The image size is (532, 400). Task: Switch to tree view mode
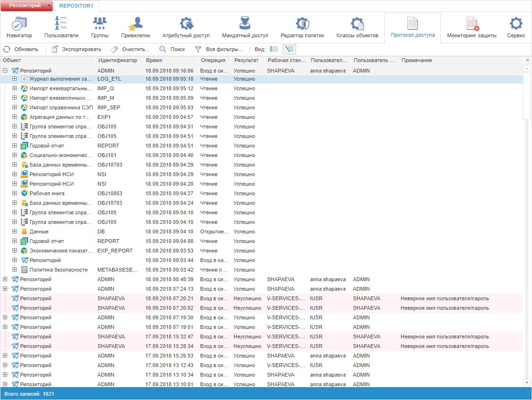coord(289,49)
